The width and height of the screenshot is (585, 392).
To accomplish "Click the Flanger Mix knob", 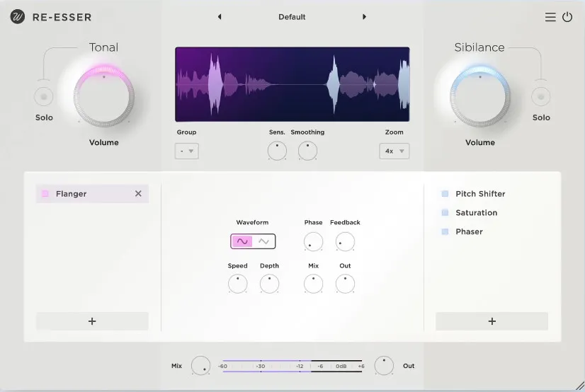I will pyautogui.click(x=313, y=284).
